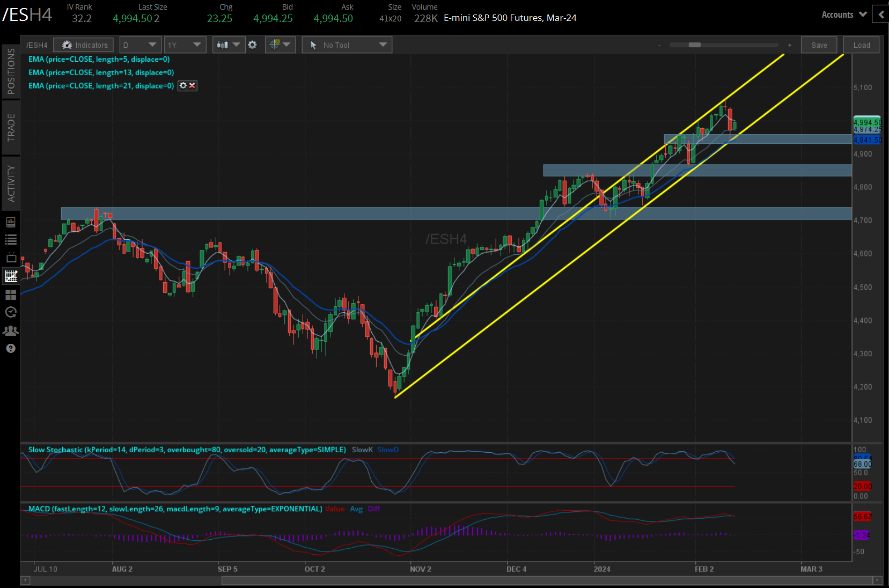Open the No Tool drawing selector

pyautogui.click(x=347, y=45)
